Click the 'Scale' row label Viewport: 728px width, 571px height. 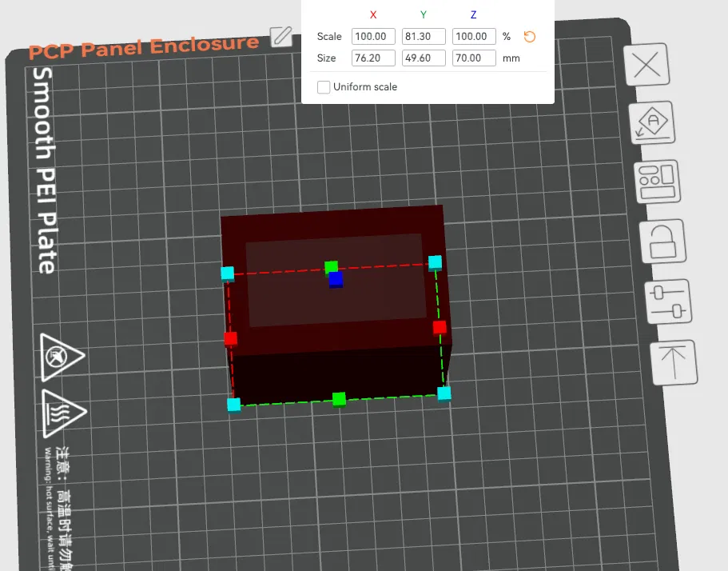[x=329, y=36]
